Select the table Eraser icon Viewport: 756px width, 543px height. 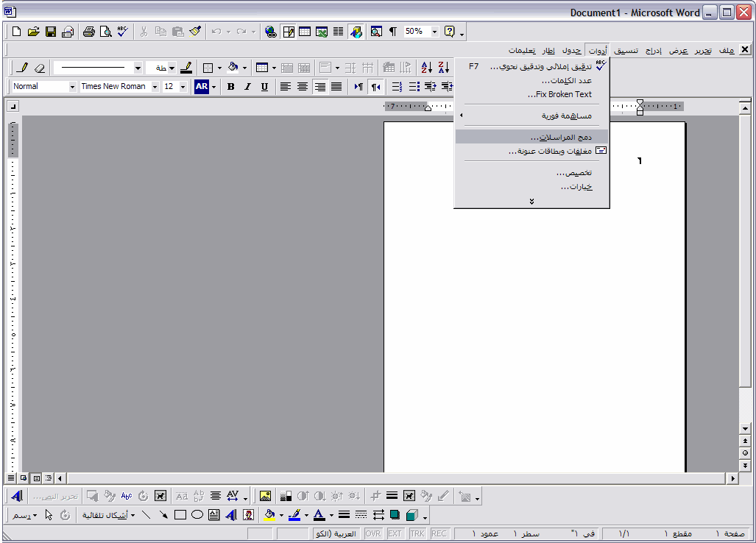click(40, 68)
